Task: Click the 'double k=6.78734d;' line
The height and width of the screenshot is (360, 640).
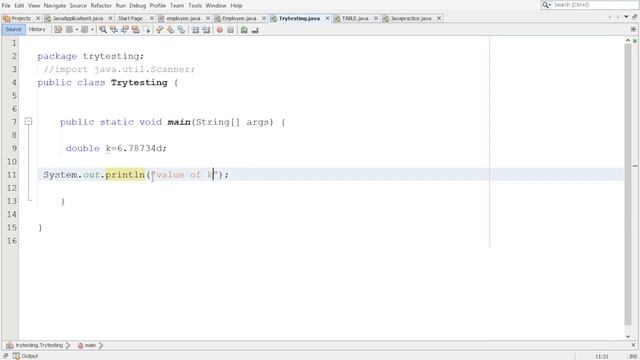Action: (x=116, y=148)
